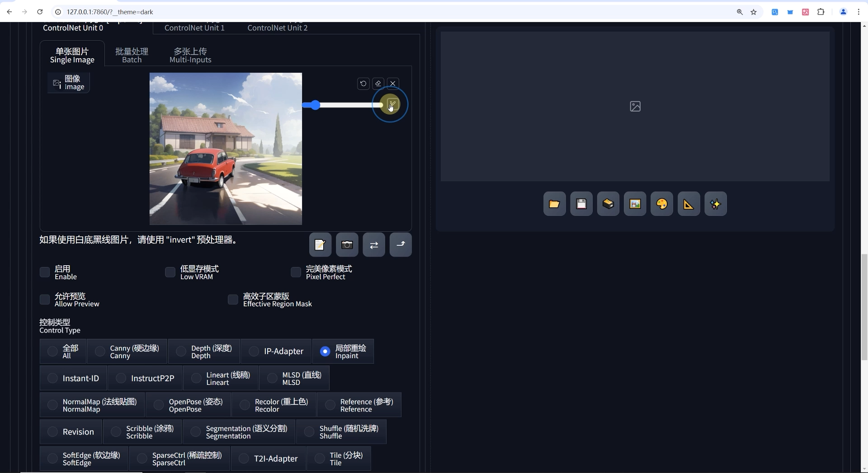Open the browser zoom magnifier icon
The height and width of the screenshot is (473, 868).
[740, 12]
